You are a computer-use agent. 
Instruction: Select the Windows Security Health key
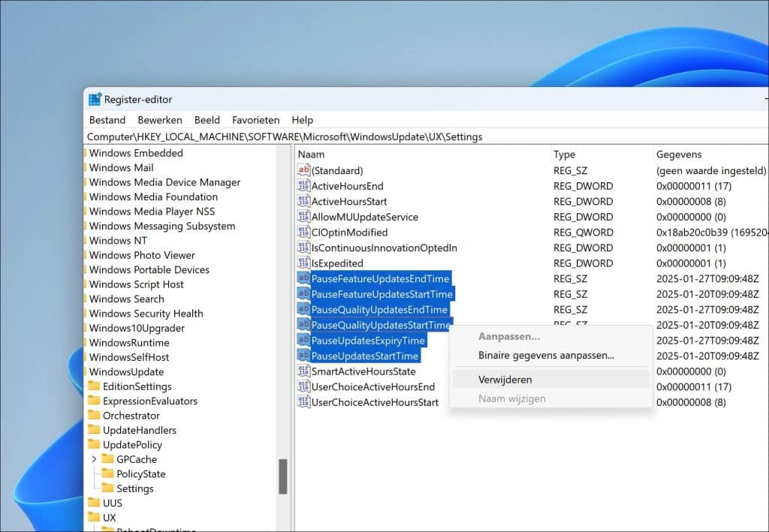pos(146,314)
